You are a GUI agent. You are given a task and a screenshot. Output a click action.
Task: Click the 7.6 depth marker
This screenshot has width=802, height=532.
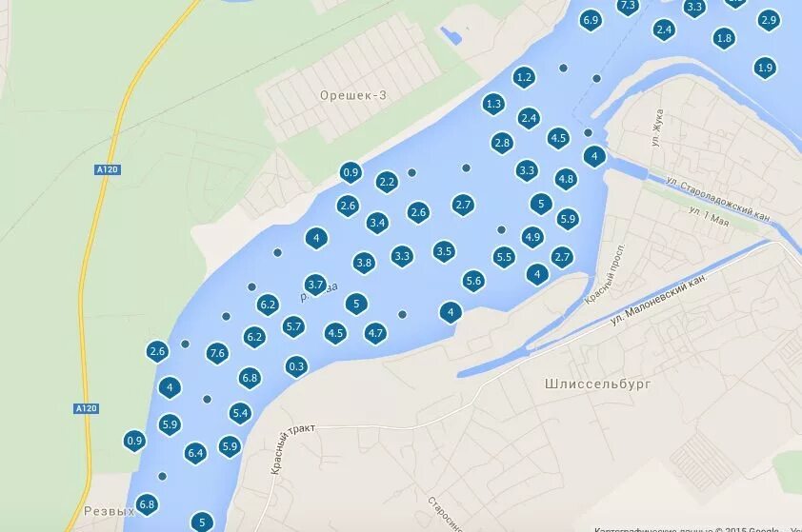(x=217, y=353)
